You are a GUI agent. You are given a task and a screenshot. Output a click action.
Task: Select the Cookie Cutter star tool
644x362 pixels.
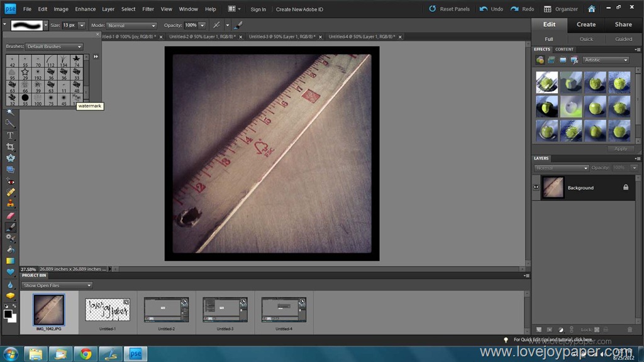(10, 158)
